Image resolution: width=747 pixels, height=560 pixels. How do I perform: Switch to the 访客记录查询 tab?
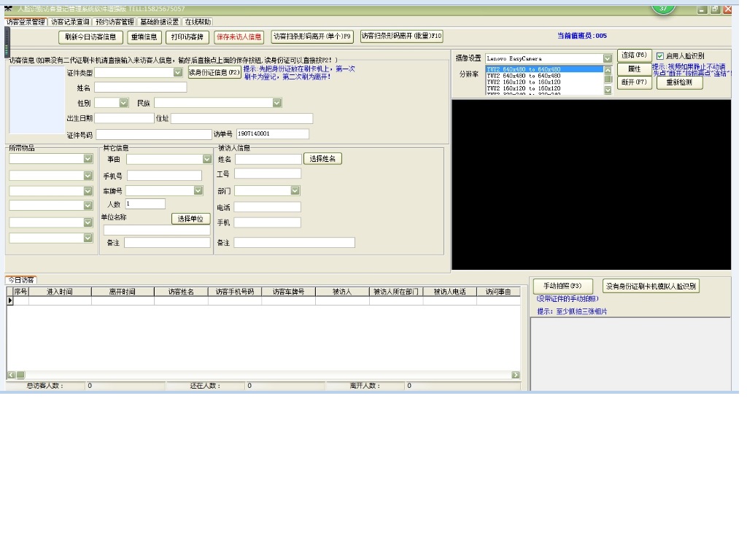coord(70,22)
